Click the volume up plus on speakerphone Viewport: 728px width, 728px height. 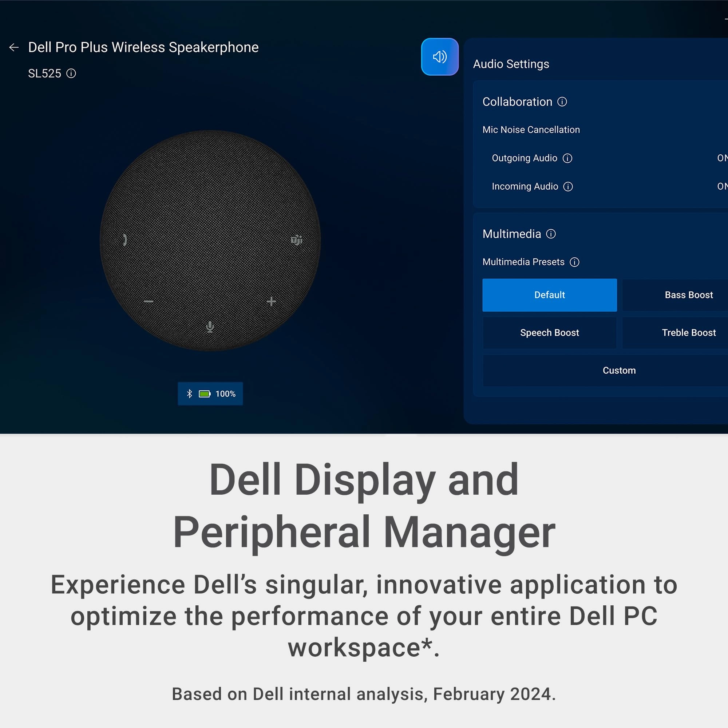(x=271, y=301)
